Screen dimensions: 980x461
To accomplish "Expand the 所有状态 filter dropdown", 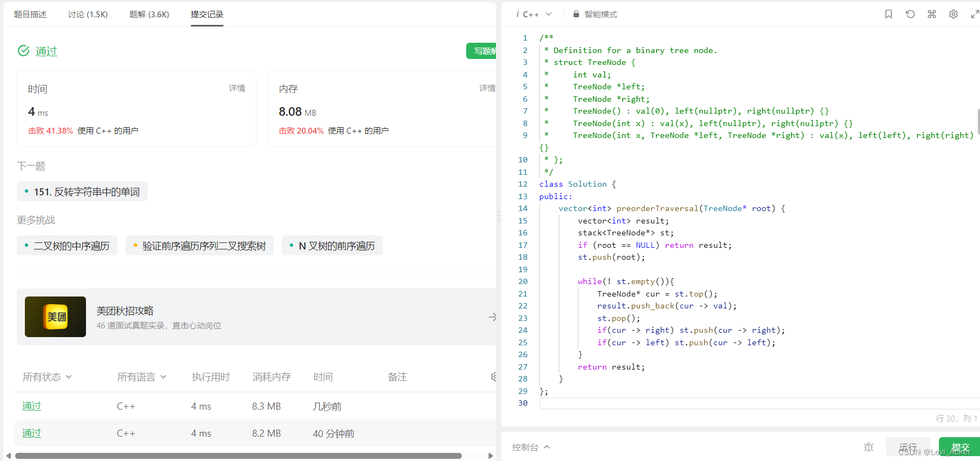I will (47, 377).
